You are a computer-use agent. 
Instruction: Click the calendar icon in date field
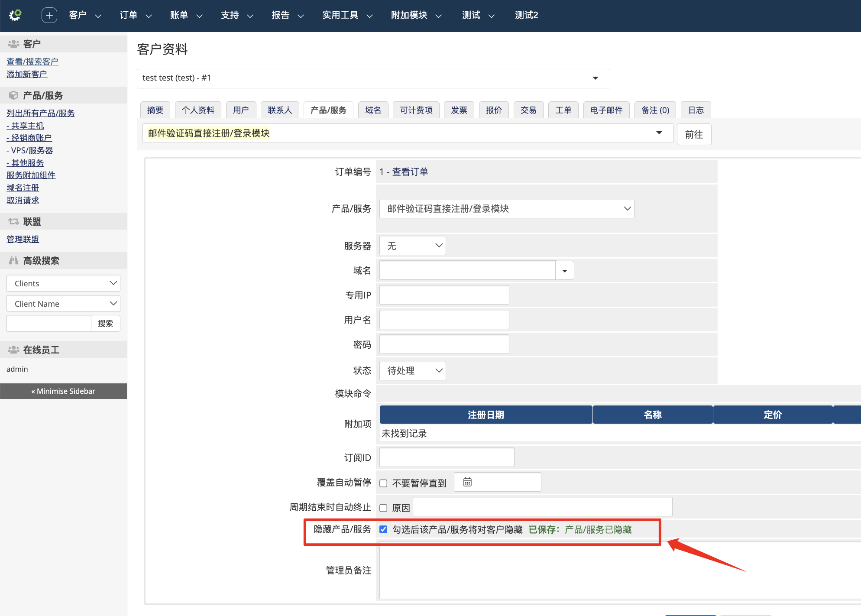pyautogui.click(x=467, y=482)
